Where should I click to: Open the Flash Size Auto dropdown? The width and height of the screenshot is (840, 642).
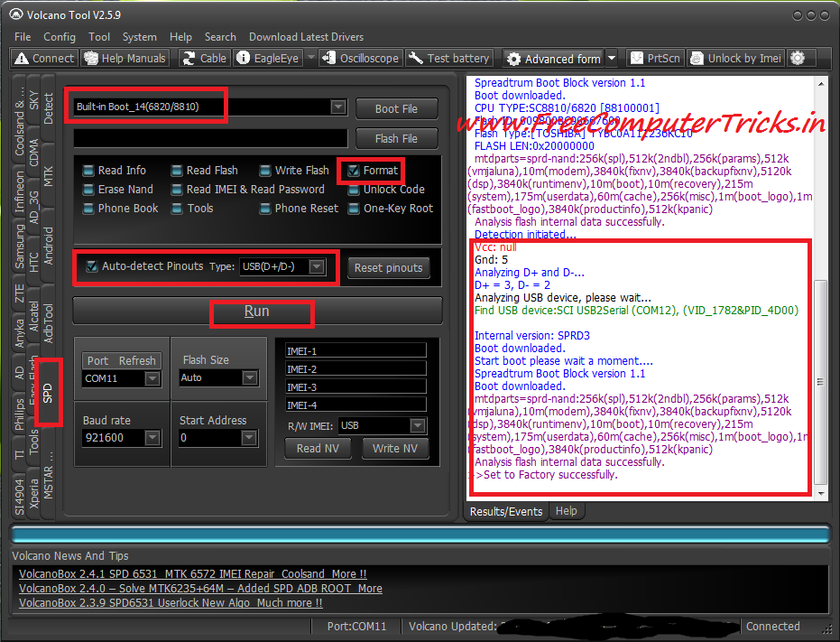point(250,377)
